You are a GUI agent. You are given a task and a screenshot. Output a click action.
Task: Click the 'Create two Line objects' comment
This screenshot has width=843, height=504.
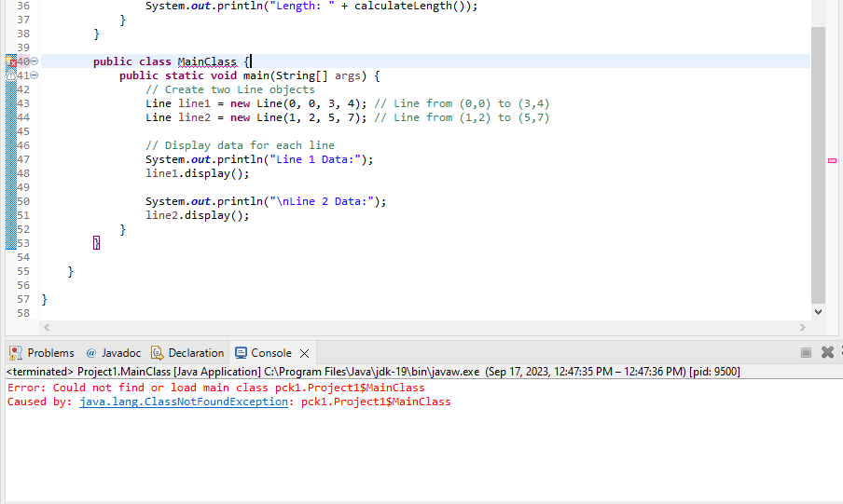tap(230, 89)
